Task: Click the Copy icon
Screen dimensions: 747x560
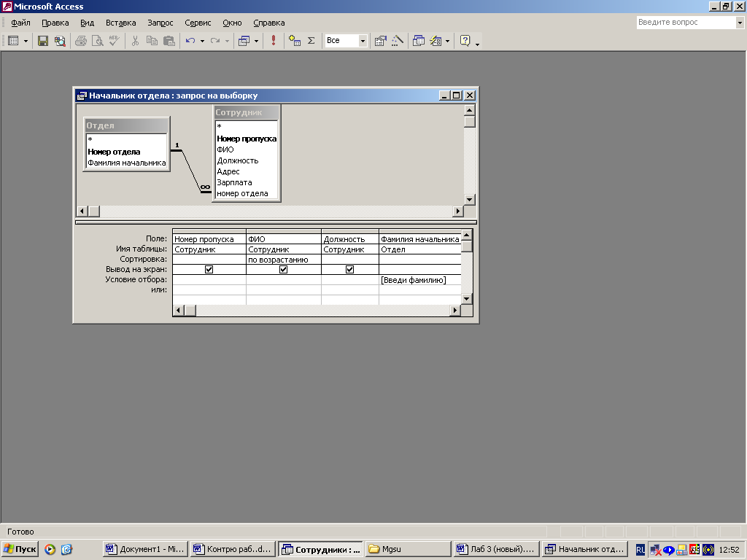Action: [152, 41]
